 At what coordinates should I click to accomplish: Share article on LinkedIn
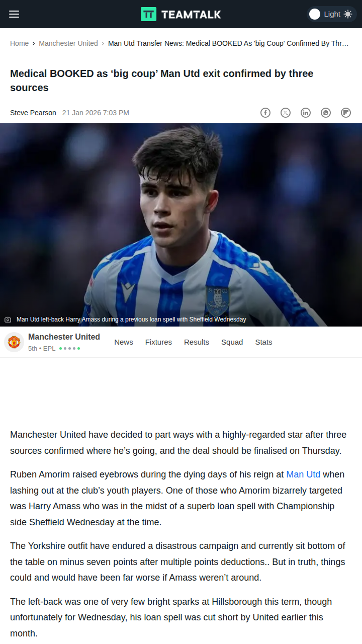pyautogui.click(x=306, y=113)
